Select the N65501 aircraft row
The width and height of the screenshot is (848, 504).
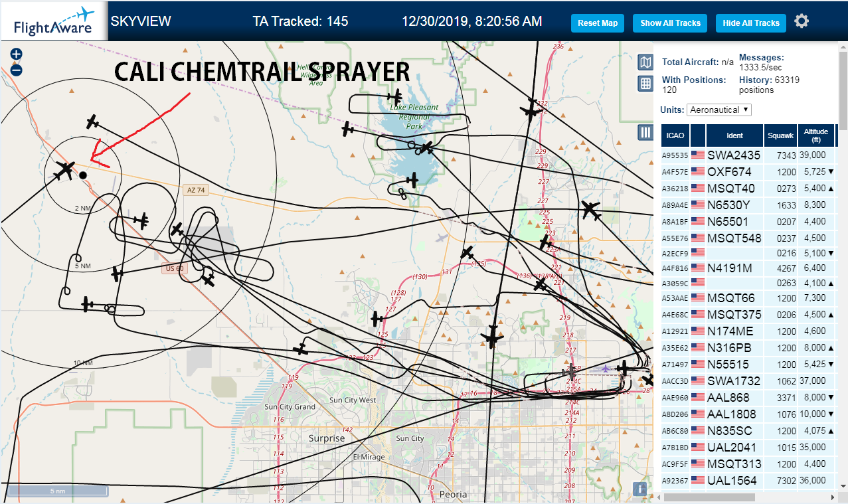click(748, 221)
